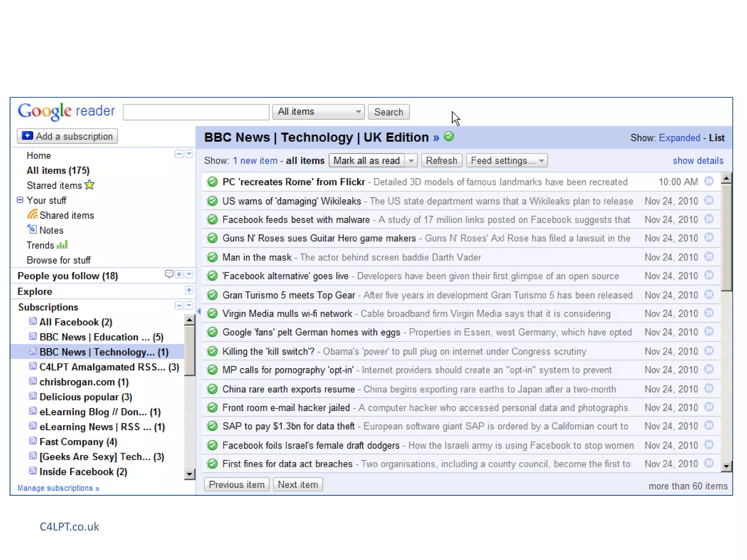The image size is (747, 560).
Task: Collapse the Your stuff section
Action: click(20, 200)
